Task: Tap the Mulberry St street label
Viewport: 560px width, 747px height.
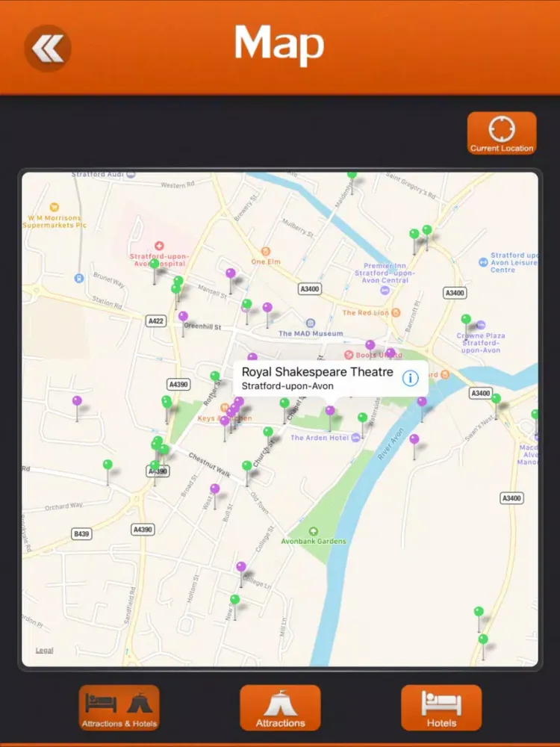Action: click(x=298, y=228)
